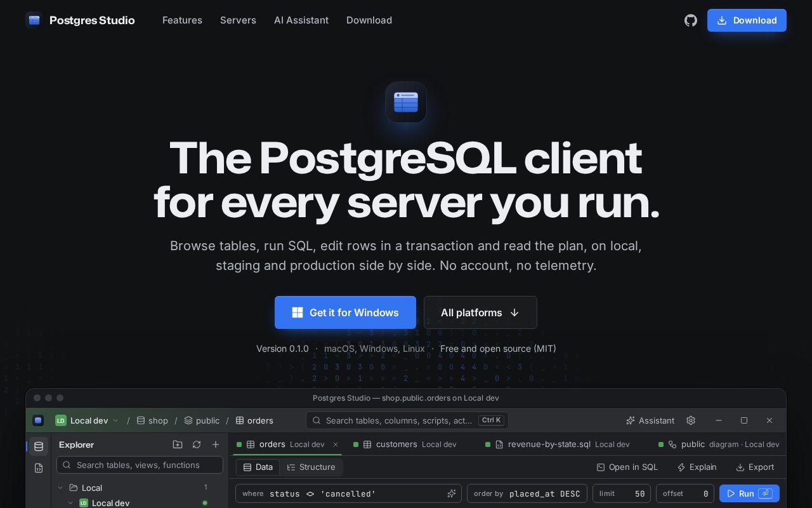Open the settings gear in the app window
Screen dimensions: 812x508
tap(691, 420)
